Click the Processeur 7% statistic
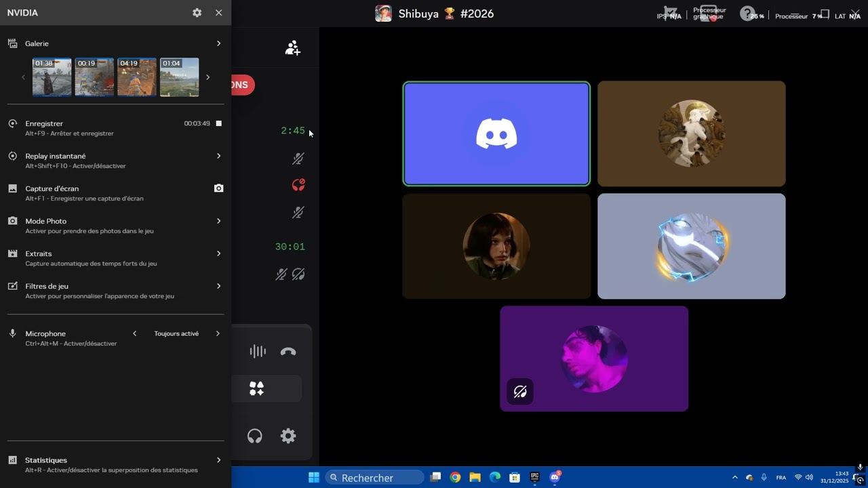 [x=799, y=16]
